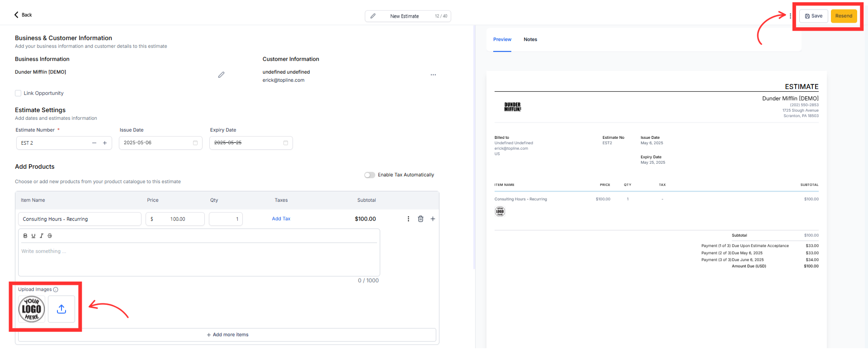This screenshot has height=350, width=868.
Task: Decrease the estimate number
Action: 94,143
